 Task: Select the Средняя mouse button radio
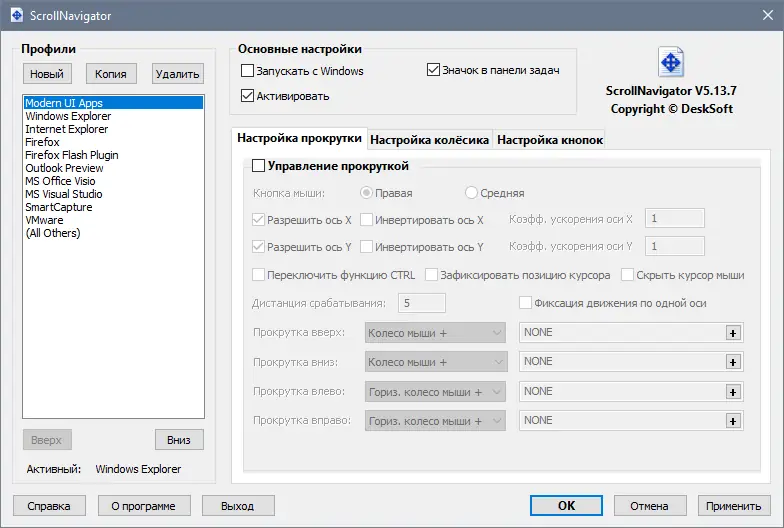click(x=471, y=192)
